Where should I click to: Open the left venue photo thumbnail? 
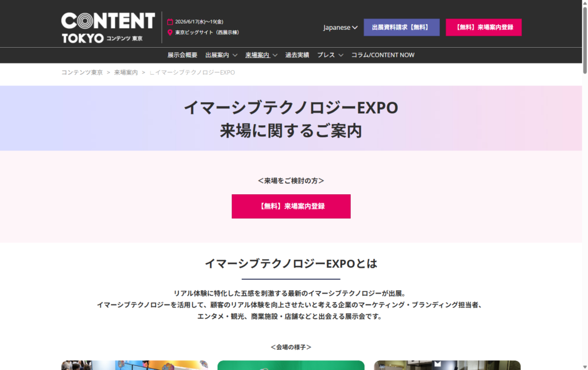[134, 365]
